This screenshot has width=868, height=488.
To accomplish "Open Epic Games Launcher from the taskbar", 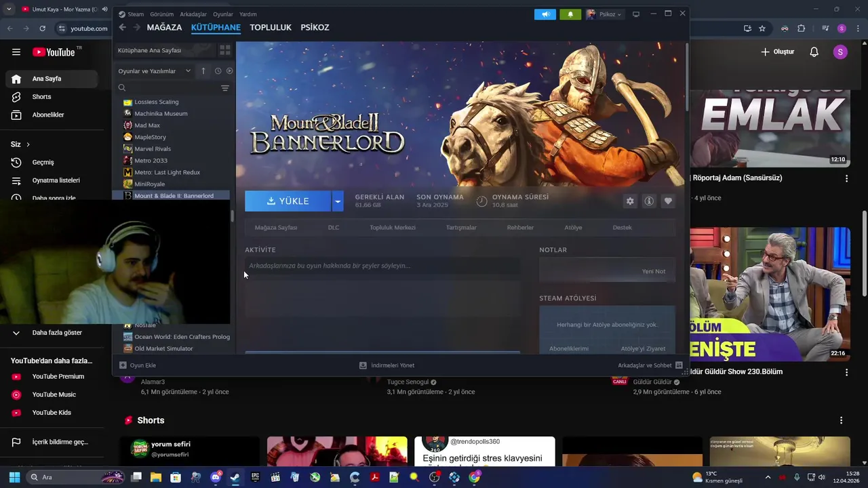I will tap(255, 477).
